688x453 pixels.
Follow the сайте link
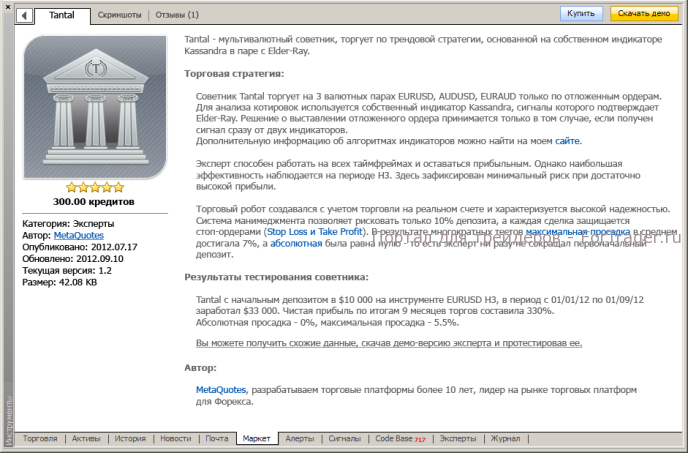click(x=567, y=141)
